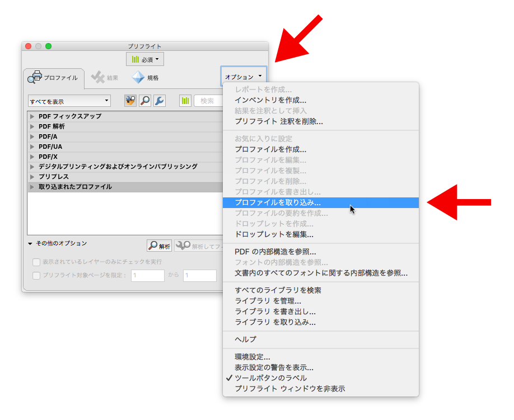Image resolution: width=514 pixels, height=420 pixels.
Task: Choose すべてのライブラリを検索 menu item
Action: point(321,290)
